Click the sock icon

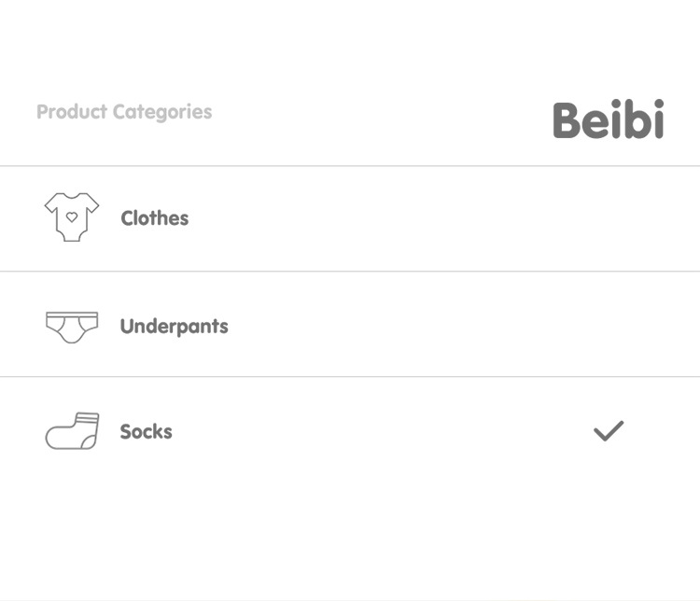tap(72, 431)
